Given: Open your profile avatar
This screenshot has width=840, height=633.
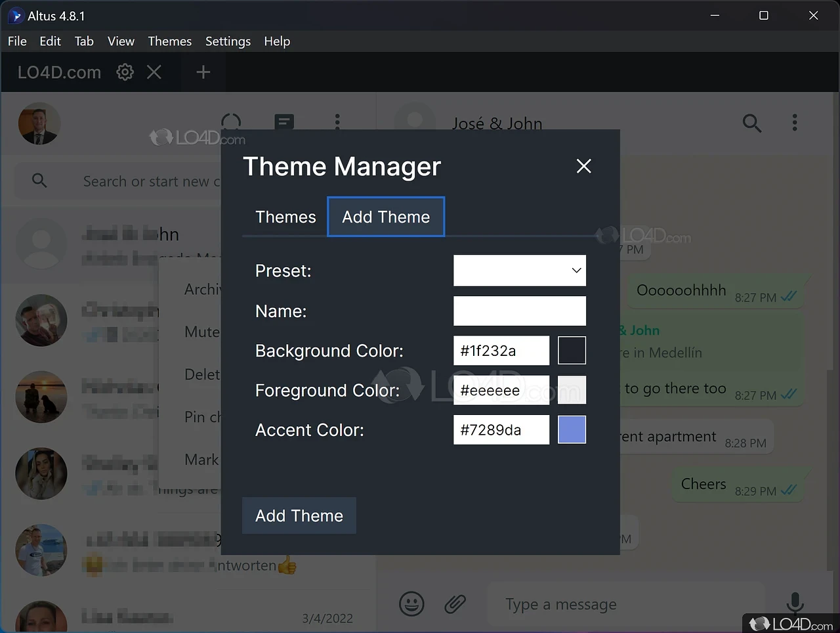Looking at the screenshot, I should [39, 123].
